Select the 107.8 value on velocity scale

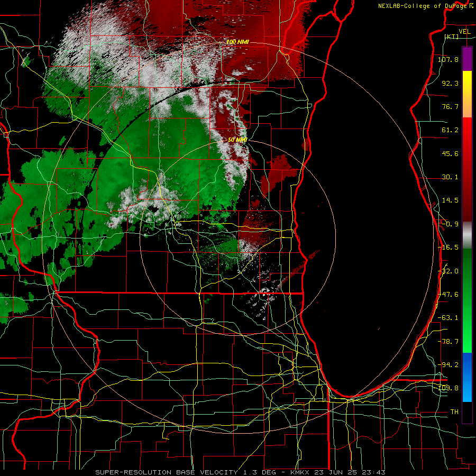[448, 59]
